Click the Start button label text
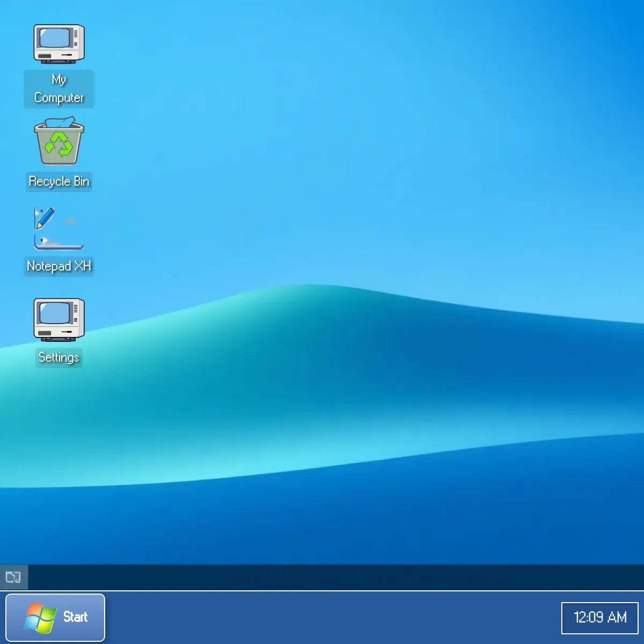 (x=76, y=617)
